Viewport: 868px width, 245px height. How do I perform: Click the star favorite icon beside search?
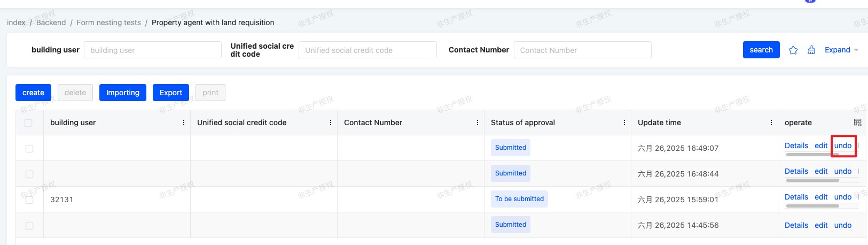pyautogui.click(x=793, y=50)
